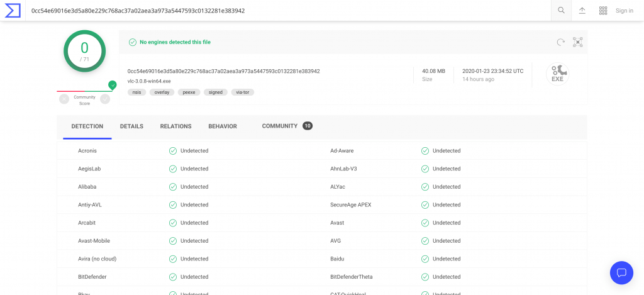
Task: Click the signed tag
Action: point(215,92)
